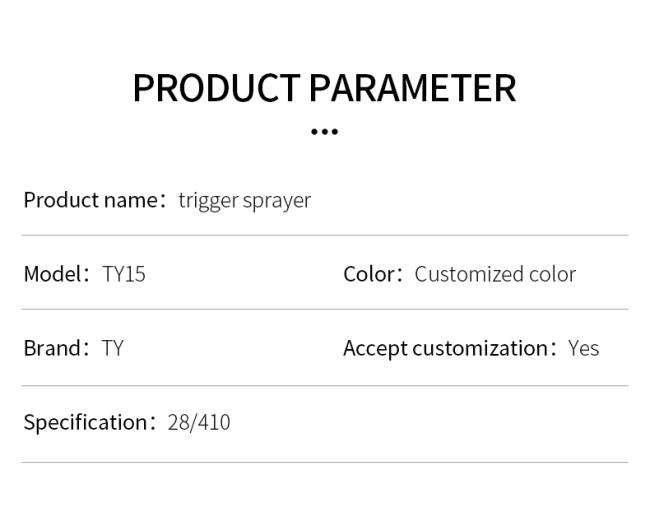The image size is (650, 531).
Task: Select the 'Model:' label
Action: tap(57, 274)
